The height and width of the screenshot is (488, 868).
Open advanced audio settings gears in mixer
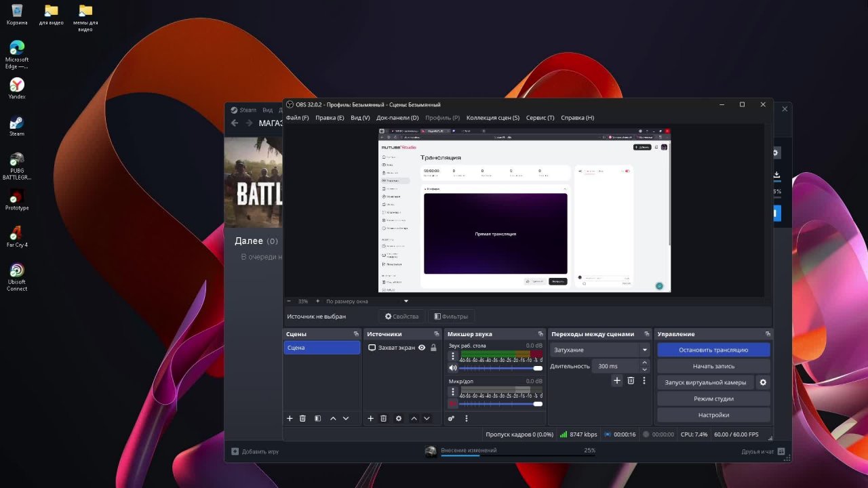coord(451,419)
